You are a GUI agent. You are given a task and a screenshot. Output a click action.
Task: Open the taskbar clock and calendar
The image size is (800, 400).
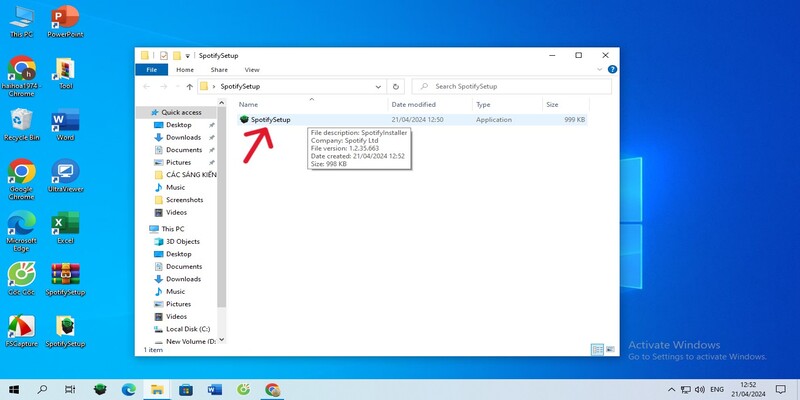pos(748,390)
